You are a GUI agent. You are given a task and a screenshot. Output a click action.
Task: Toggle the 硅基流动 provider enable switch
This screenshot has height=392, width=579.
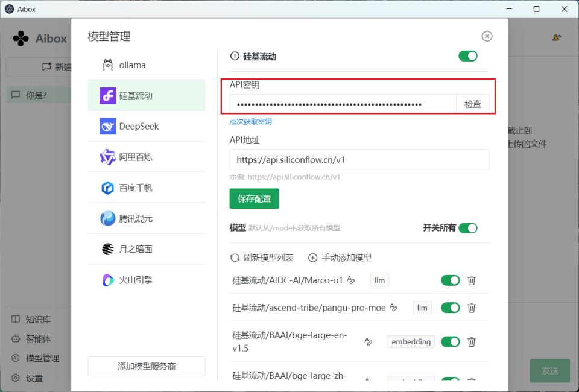(468, 56)
